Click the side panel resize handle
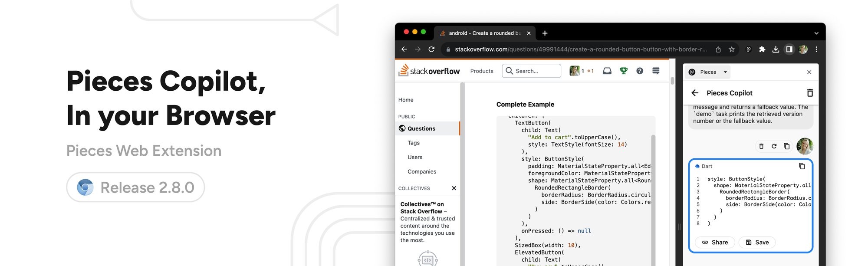 (679, 227)
